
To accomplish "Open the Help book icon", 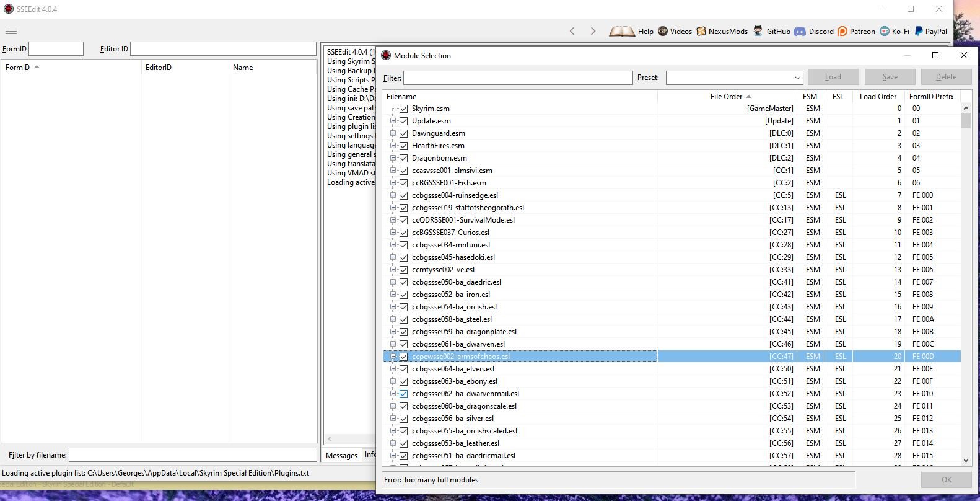I will point(622,31).
